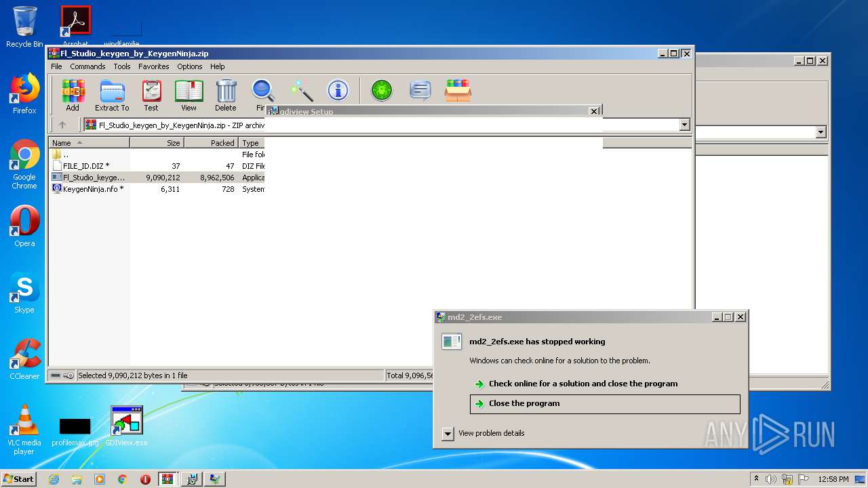
Task: Select KeygenNinja.nfo in the file list
Action: tap(157, 189)
